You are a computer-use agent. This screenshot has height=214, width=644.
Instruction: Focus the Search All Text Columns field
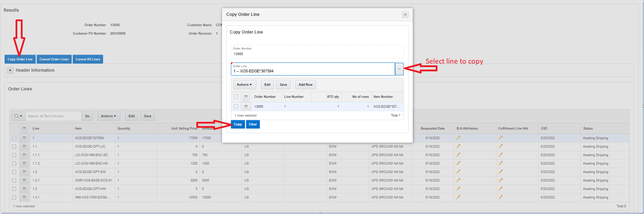coord(54,116)
